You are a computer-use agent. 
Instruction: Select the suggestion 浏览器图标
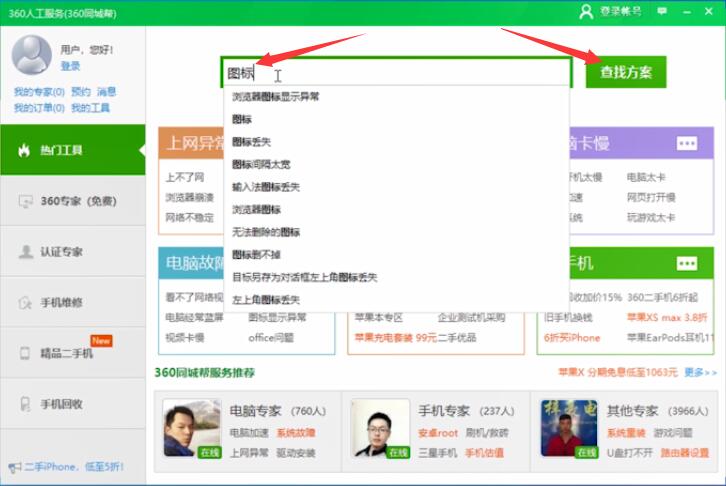[x=396, y=210]
